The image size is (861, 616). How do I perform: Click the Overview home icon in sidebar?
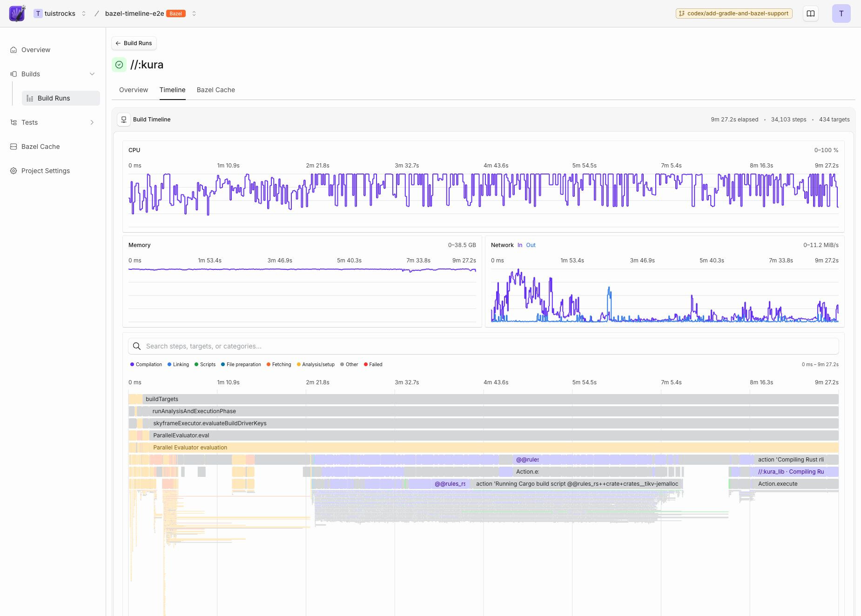click(13, 50)
